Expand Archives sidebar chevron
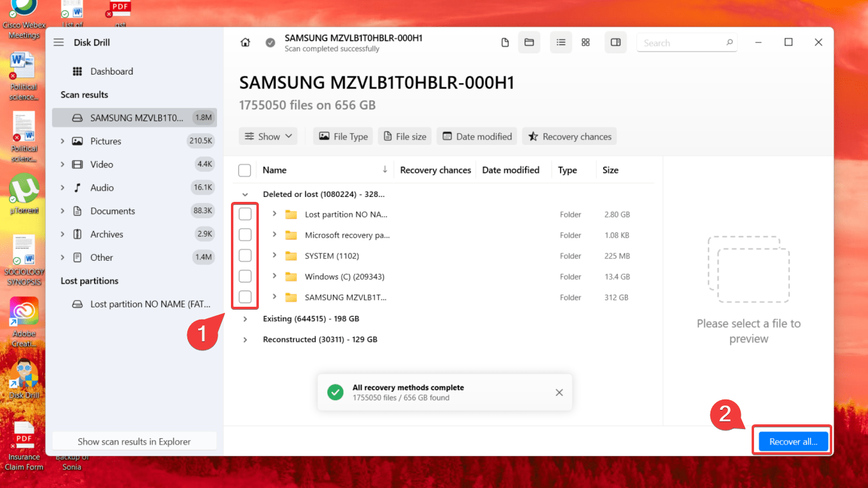Screen dimensions: 868x488 click(62, 234)
